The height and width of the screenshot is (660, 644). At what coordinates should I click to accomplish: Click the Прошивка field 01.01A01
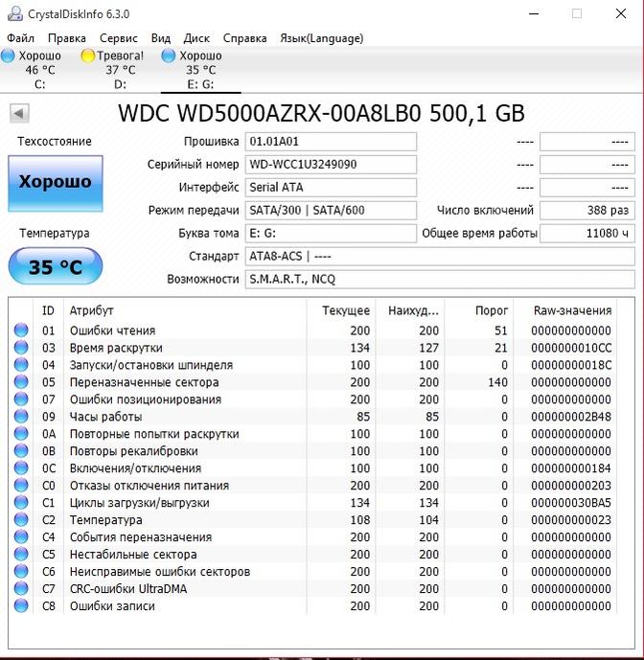331,142
